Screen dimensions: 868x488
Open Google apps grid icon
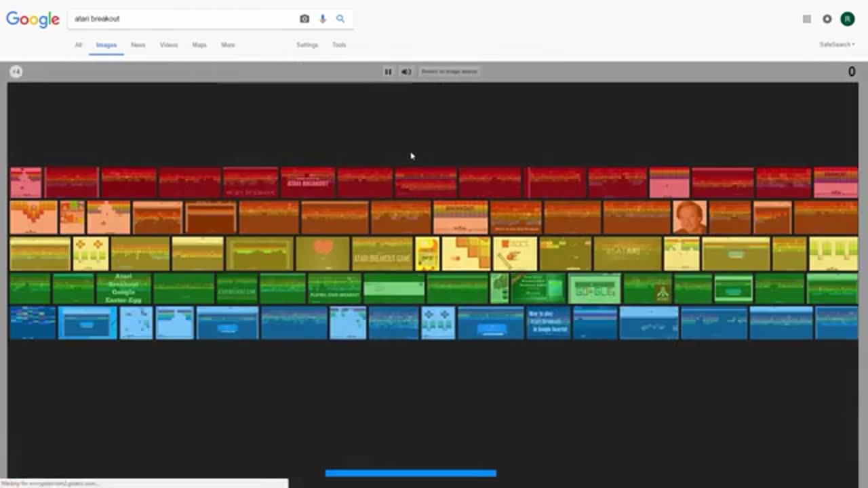[807, 19]
